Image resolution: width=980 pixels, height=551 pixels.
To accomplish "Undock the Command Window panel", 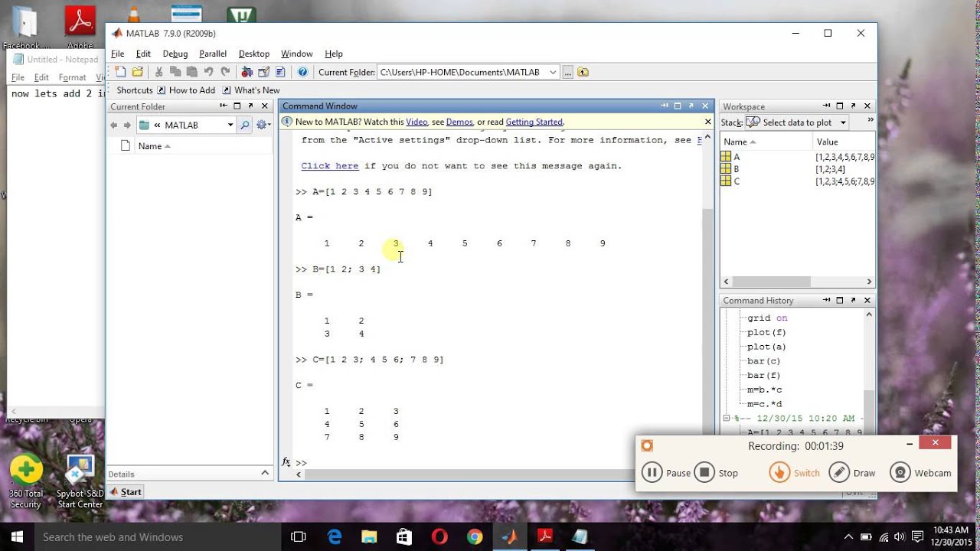I will click(x=691, y=106).
